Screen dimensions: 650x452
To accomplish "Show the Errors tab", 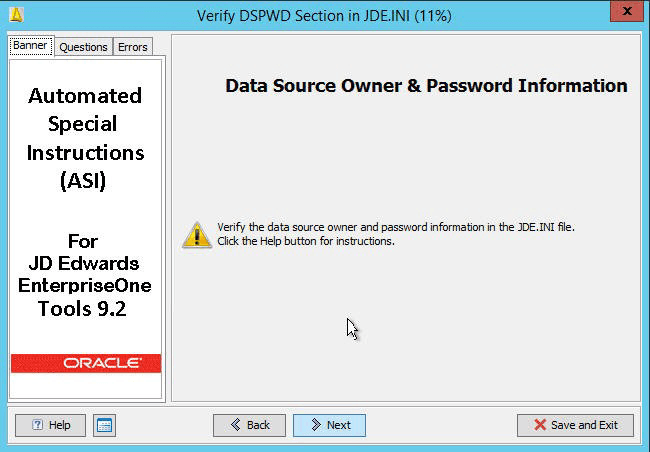I will click(x=132, y=47).
